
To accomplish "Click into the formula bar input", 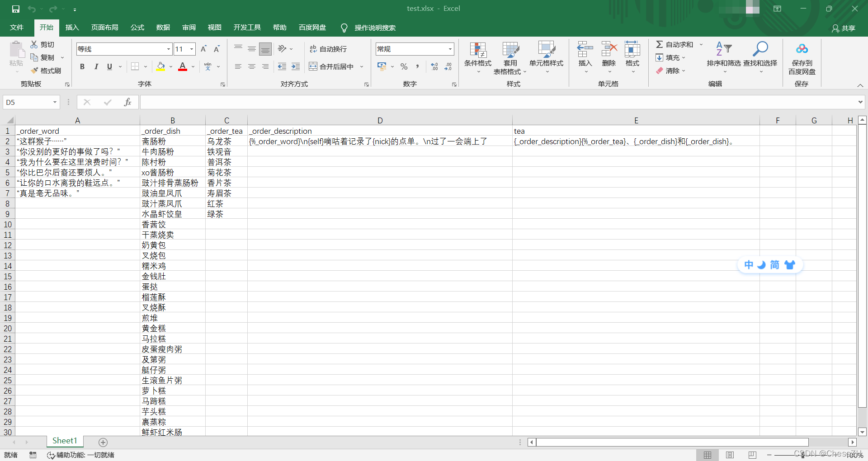I will (498, 102).
